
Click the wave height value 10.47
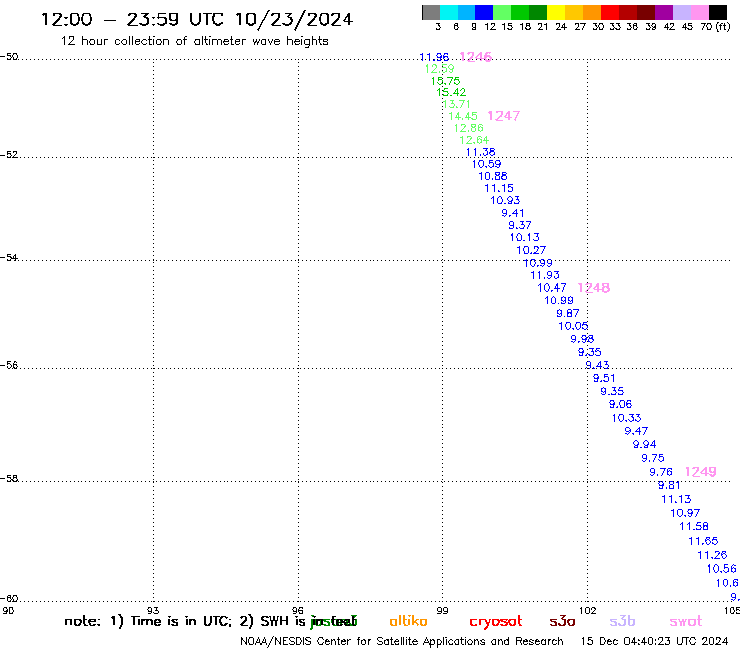pyautogui.click(x=552, y=287)
